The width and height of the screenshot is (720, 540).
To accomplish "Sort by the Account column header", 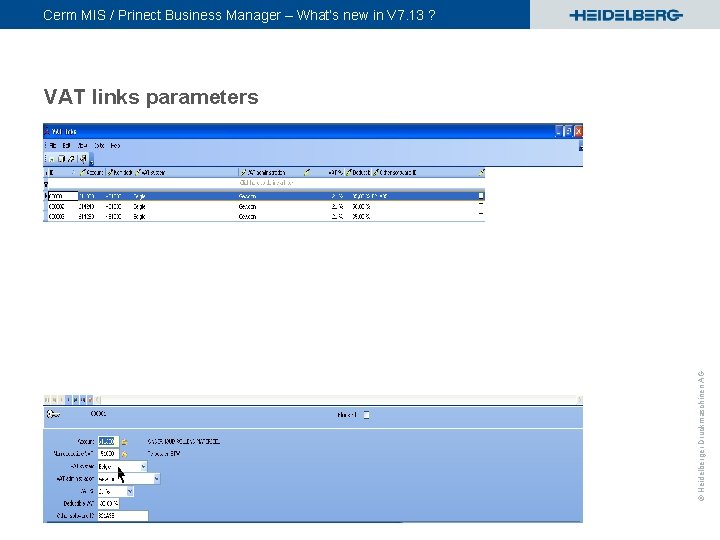I will click(91, 173).
